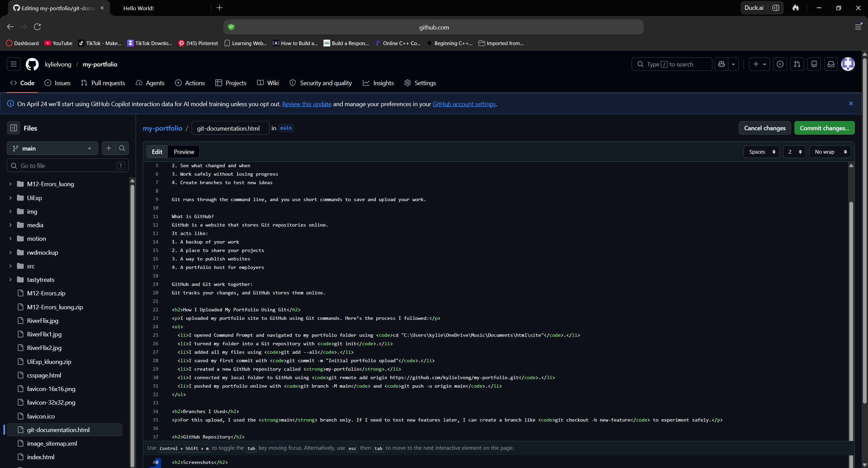
Task: Click Commit changes button
Action: [x=824, y=128]
